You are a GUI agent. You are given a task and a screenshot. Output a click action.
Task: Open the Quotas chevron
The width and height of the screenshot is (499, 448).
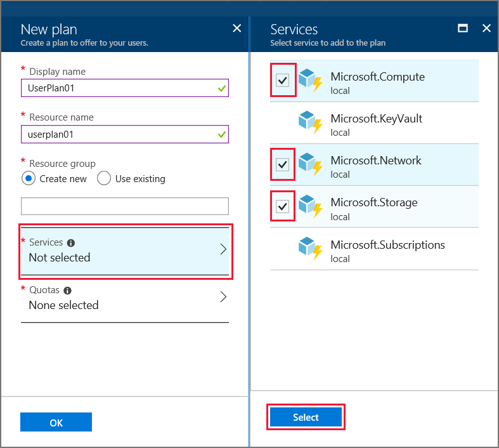point(223,297)
